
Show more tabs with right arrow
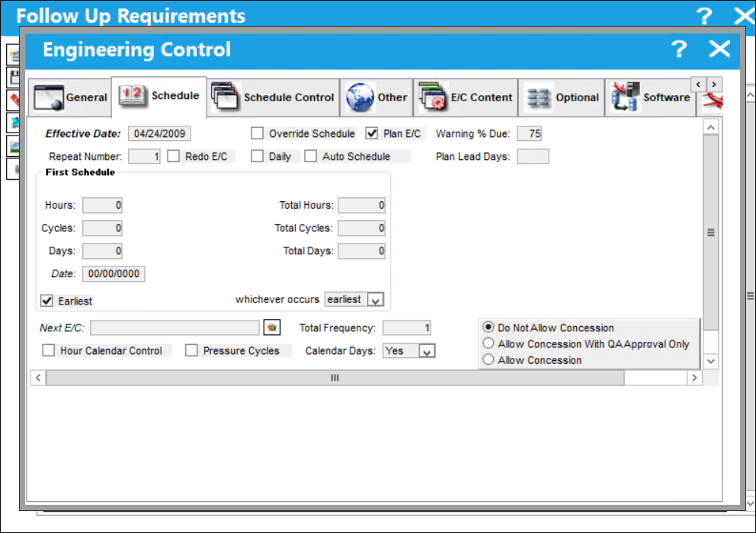pos(714,85)
